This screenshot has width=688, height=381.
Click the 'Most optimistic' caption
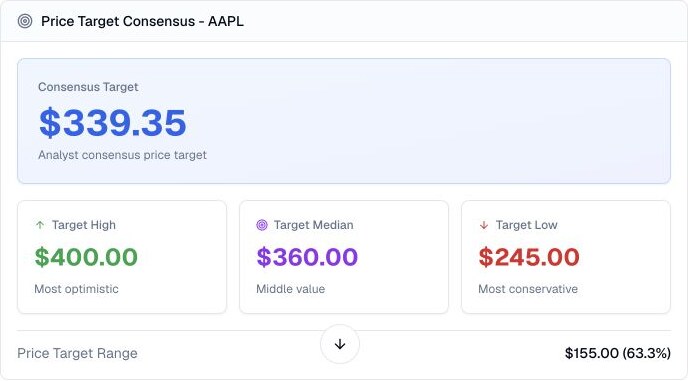[x=76, y=289]
